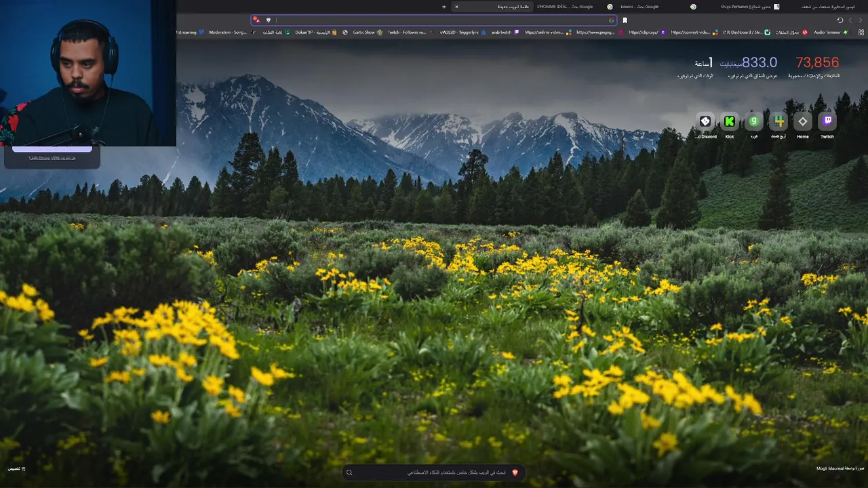Focus the bottom AI search input field
Image resolution: width=868 pixels, height=488 pixels.
coord(434,472)
